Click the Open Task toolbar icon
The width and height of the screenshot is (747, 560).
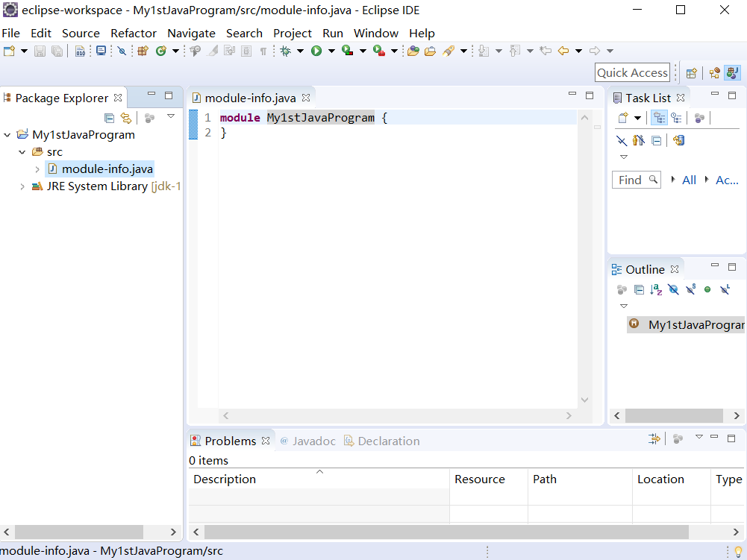(430, 51)
